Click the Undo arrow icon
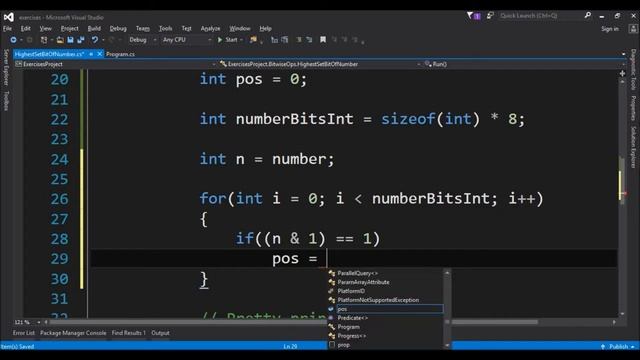Viewport: 640px width, 360px height. [95, 40]
